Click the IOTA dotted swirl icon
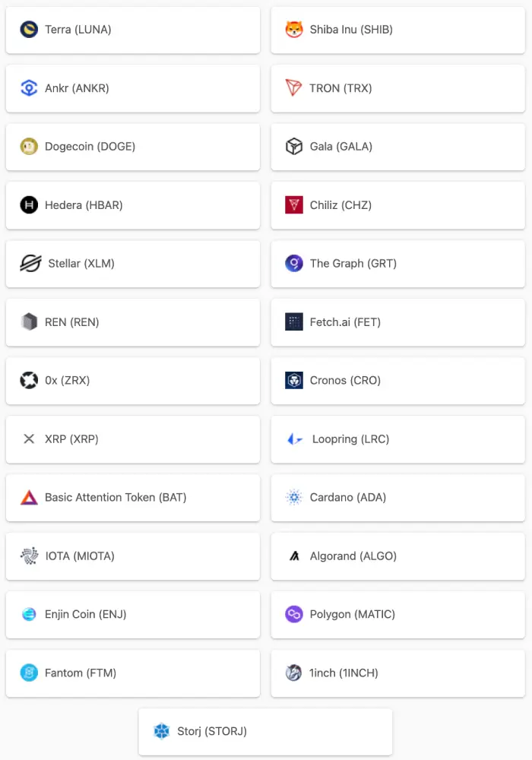 [30, 556]
